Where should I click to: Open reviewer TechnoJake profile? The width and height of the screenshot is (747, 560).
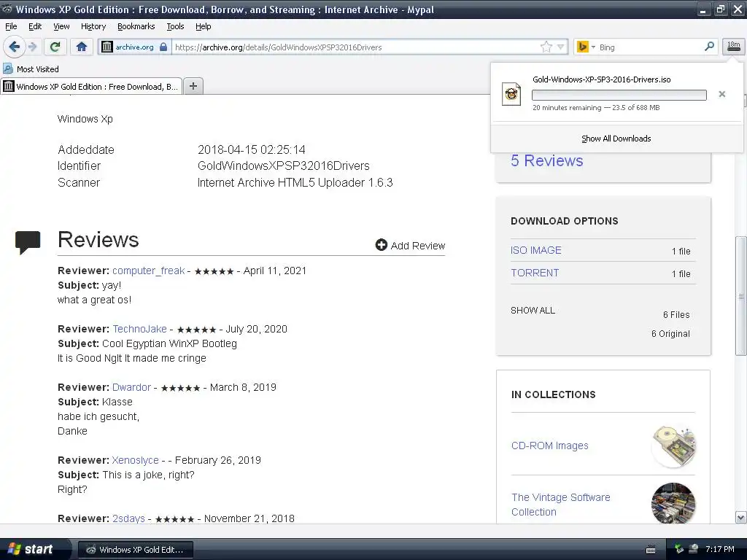point(139,329)
